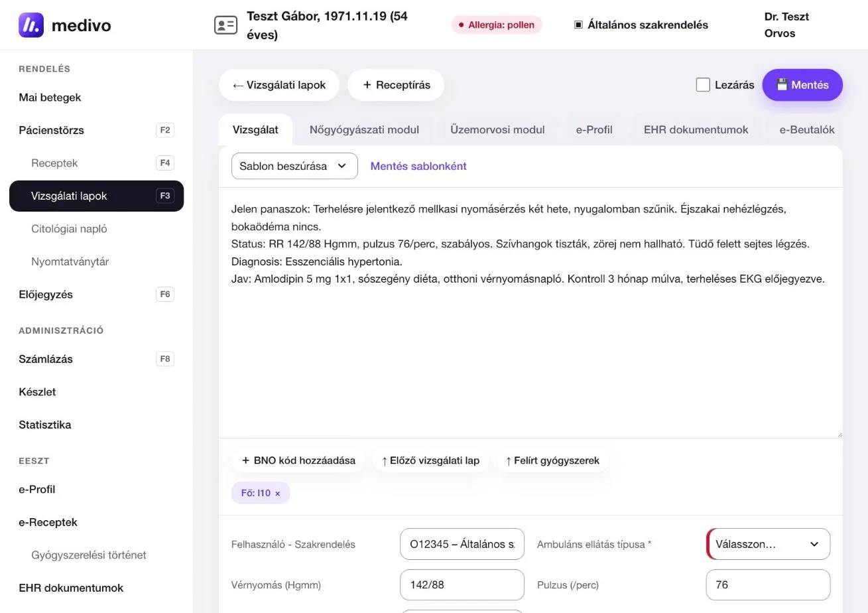Add a diagnosis with BNO kód hozzáadása

pos(298,460)
